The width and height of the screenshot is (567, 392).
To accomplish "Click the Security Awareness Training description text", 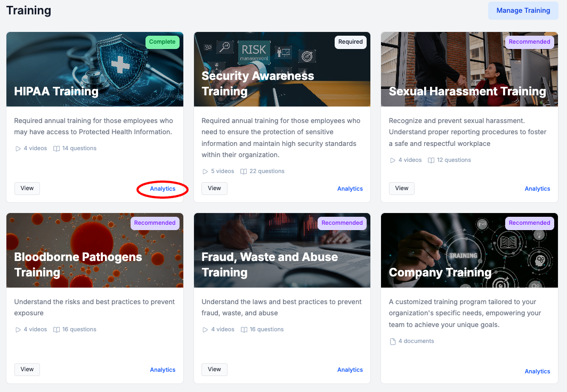I will [281, 137].
